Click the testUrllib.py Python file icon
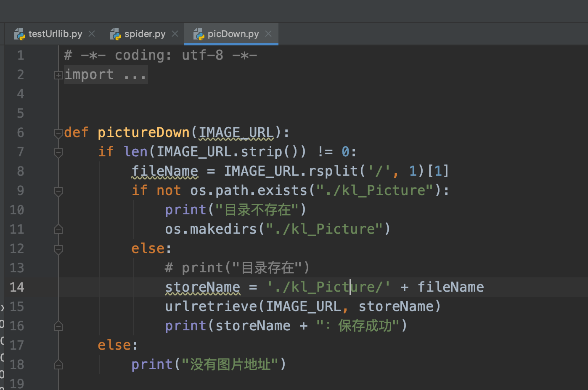Image resolution: width=588 pixels, height=390 pixels. click(x=19, y=34)
